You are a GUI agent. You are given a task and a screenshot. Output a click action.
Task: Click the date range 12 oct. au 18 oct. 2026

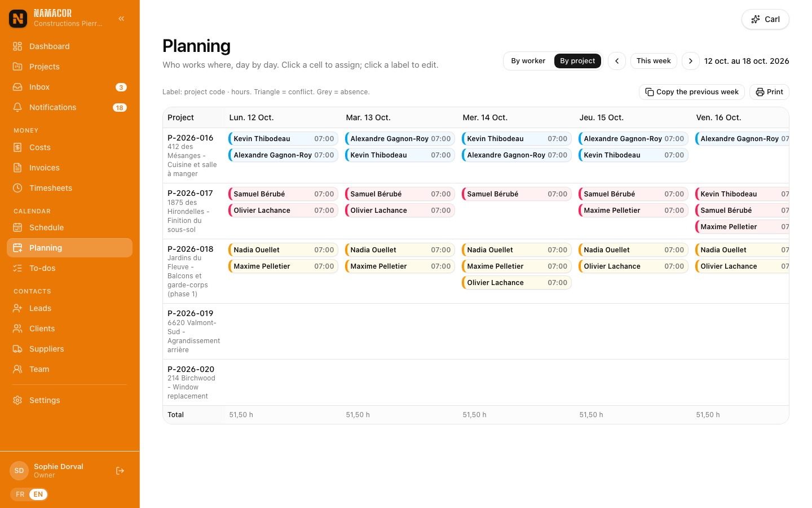click(747, 61)
